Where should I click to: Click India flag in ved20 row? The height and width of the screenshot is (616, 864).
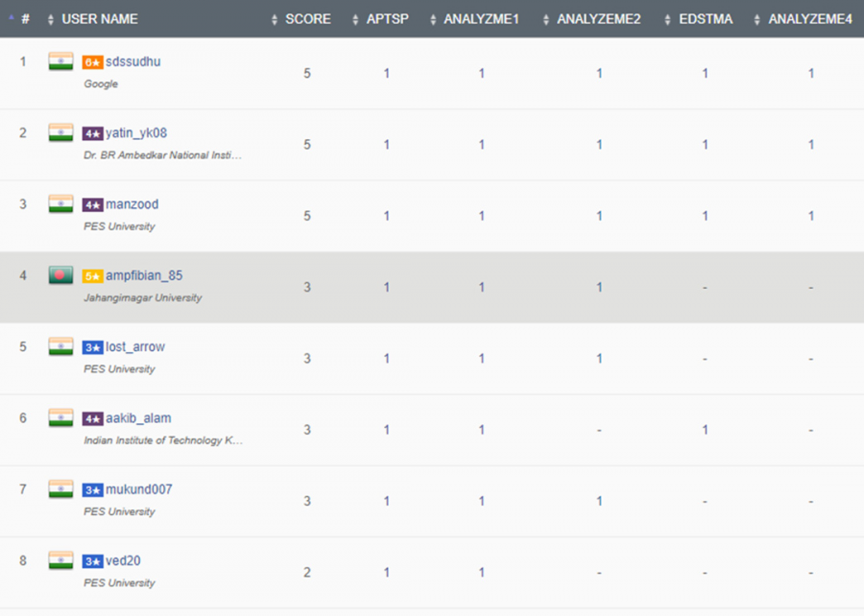pyautogui.click(x=60, y=560)
